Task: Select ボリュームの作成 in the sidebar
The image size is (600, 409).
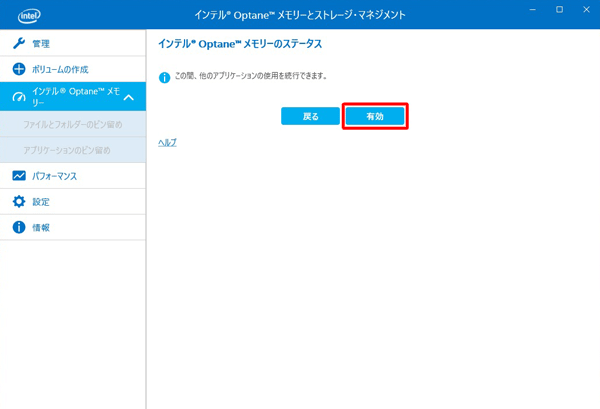Action: [73, 69]
